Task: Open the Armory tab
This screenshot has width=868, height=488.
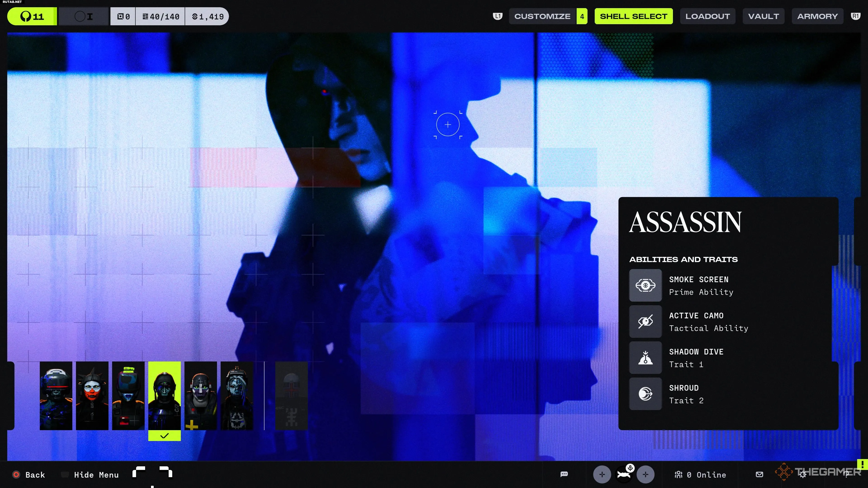Action: pos(817,16)
